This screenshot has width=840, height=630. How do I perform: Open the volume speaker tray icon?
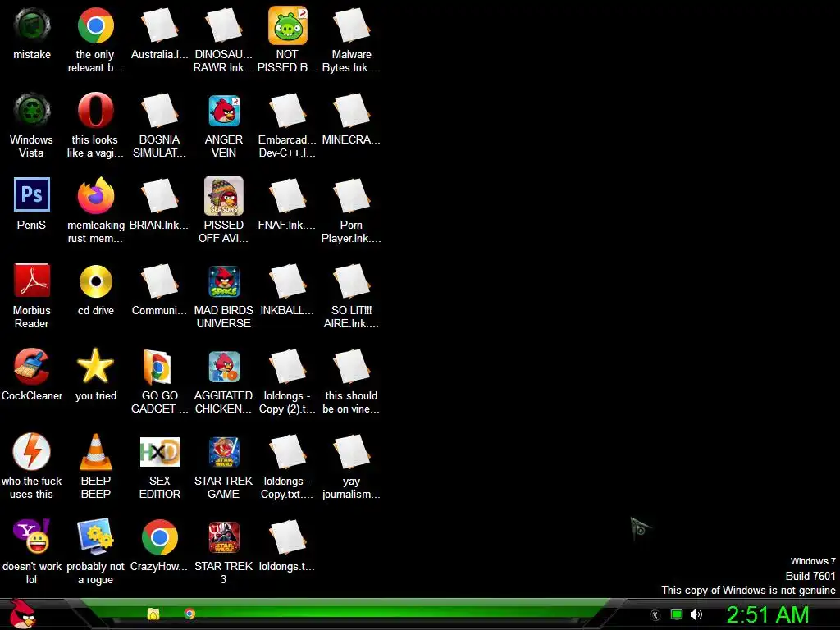pyautogui.click(x=696, y=614)
